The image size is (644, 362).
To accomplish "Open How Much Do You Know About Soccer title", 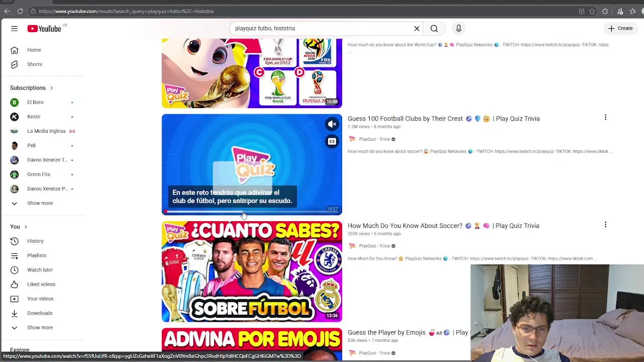I will tap(443, 226).
